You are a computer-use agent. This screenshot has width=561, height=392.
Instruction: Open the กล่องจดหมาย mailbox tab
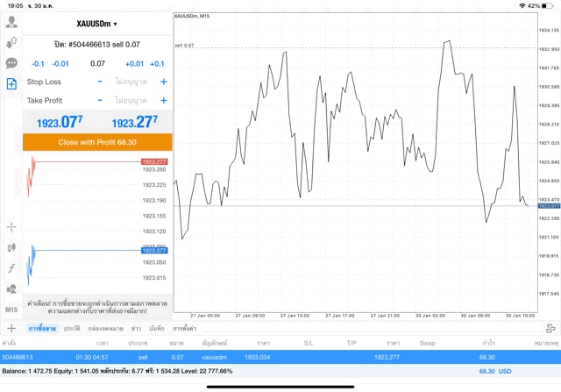[x=105, y=328]
